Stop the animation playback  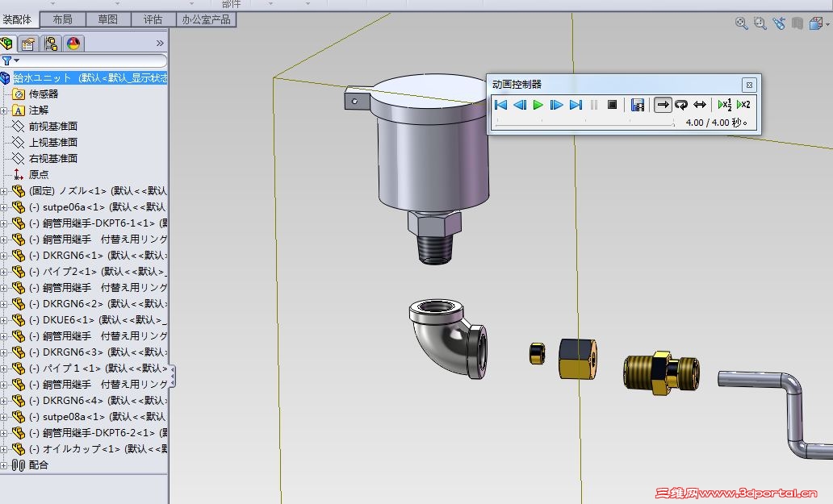pyautogui.click(x=613, y=105)
